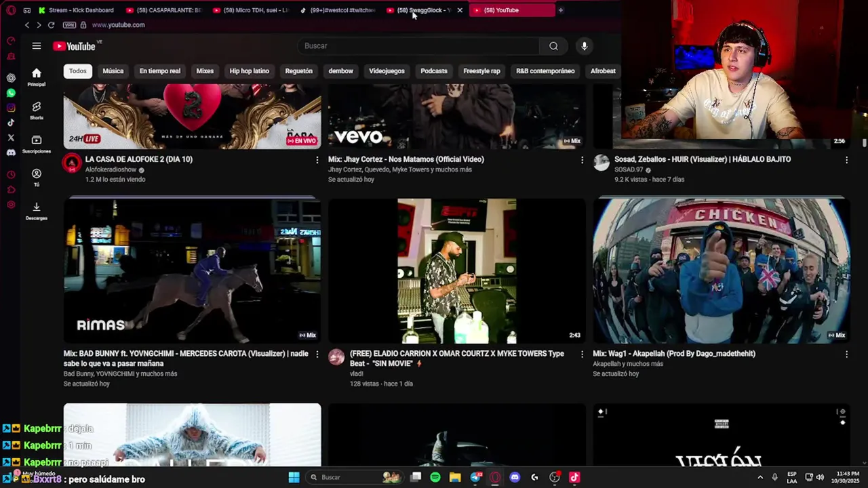Click the YouTube Buscar search field

click(x=419, y=46)
